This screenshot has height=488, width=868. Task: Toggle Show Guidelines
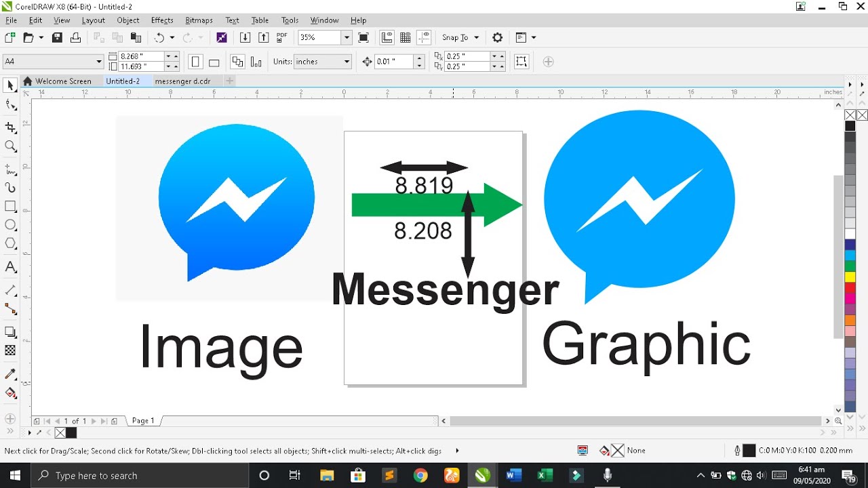tap(424, 38)
